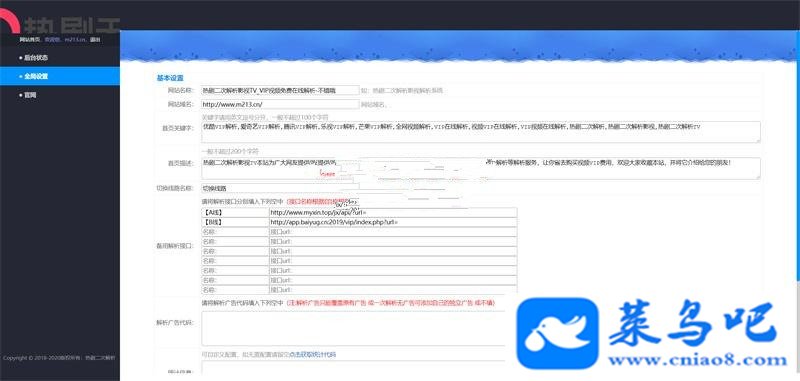This screenshot has height=381, width=800.
Task: Click the baiyug.cn interface URL field
Action: (393, 222)
